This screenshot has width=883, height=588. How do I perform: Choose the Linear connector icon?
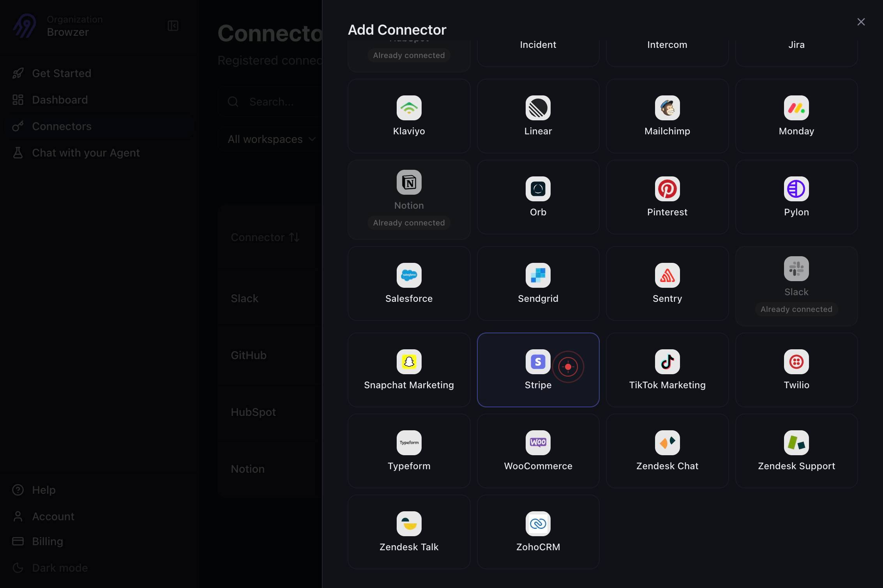[538, 108]
